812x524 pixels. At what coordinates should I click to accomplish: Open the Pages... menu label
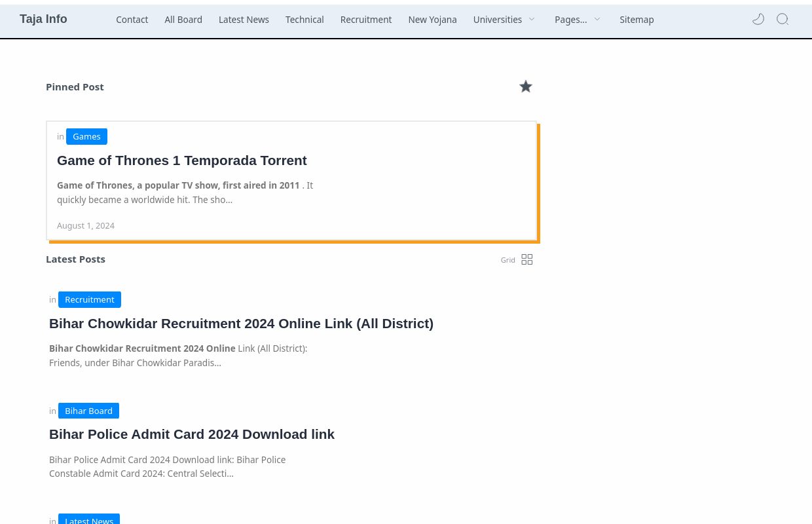[570, 20]
